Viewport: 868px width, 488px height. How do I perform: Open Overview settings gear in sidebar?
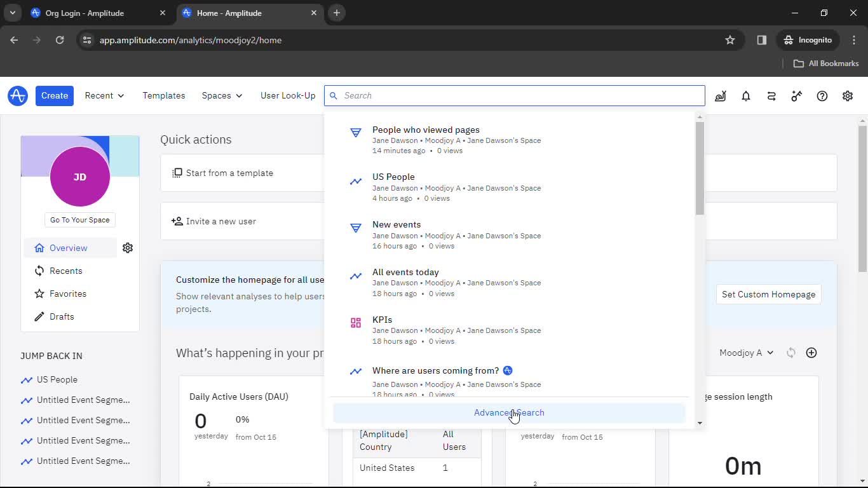point(128,248)
